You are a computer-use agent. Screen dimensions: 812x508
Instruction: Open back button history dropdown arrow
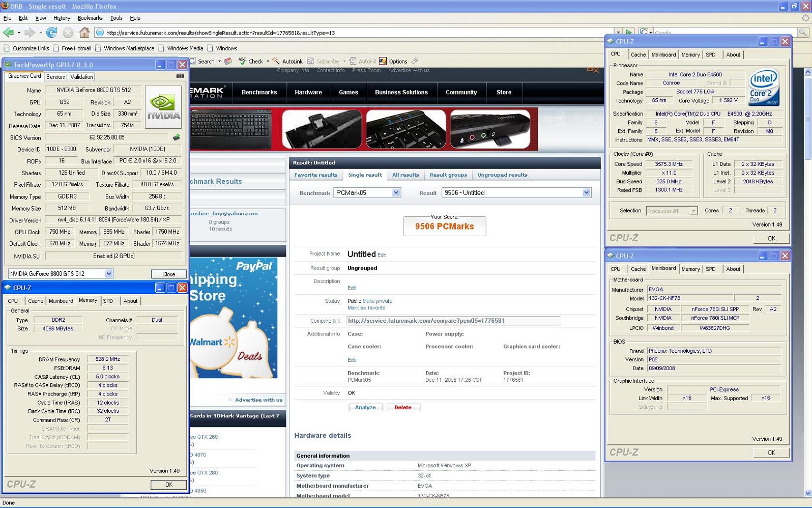click(x=19, y=33)
